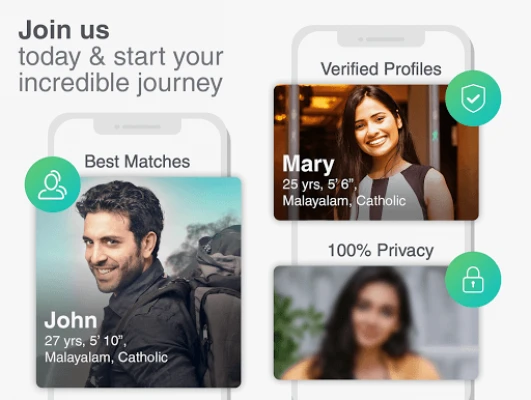Click 'Malayalam, Catholic' under Mary
Image resolution: width=531 pixels, height=400 pixels.
coord(344,201)
